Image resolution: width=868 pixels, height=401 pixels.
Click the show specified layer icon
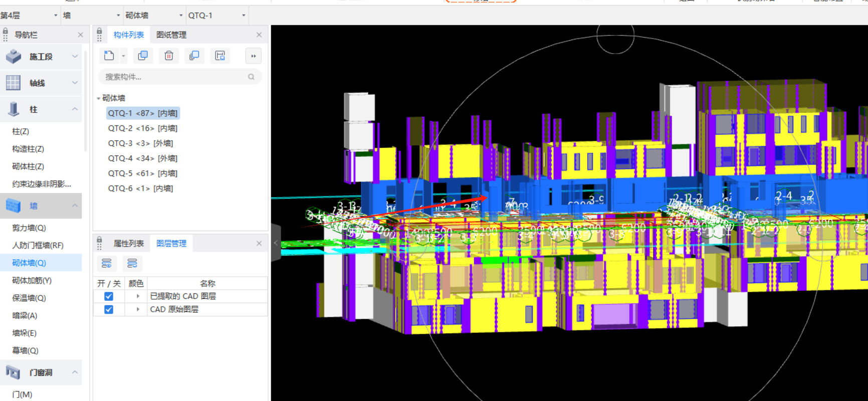(x=107, y=263)
